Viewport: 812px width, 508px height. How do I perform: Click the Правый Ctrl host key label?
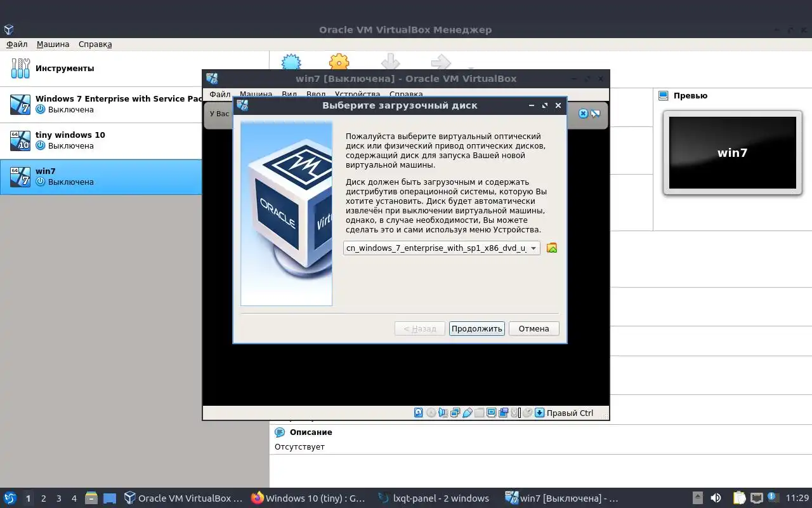570,413
